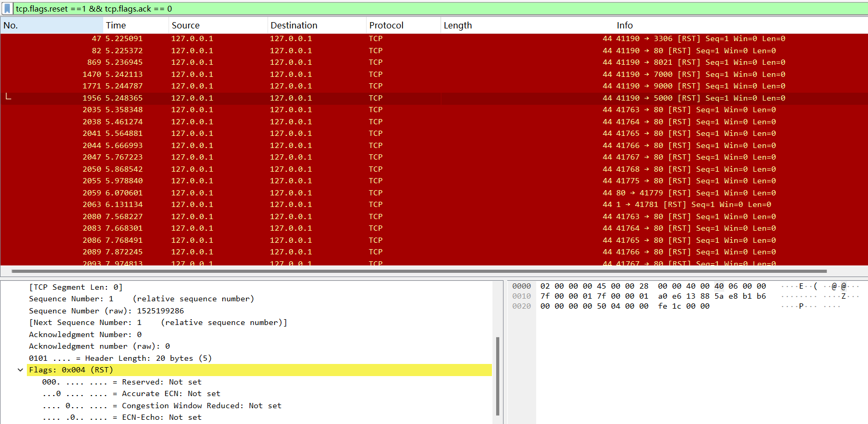Select packet 869 to port 8021
This screenshot has width=868, height=424.
[x=434, y=62]
